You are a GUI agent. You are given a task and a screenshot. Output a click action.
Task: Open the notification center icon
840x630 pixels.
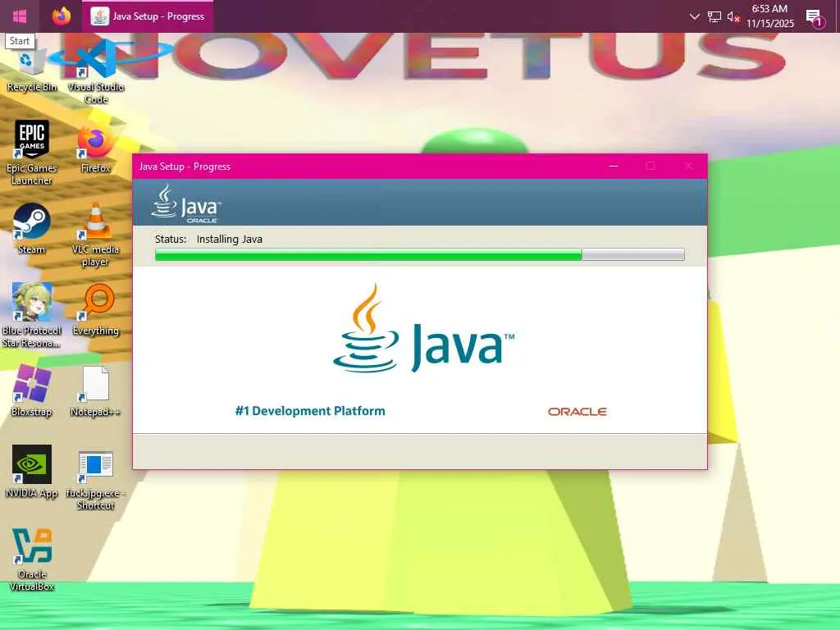pyautogui.click(x=815, y=17)
